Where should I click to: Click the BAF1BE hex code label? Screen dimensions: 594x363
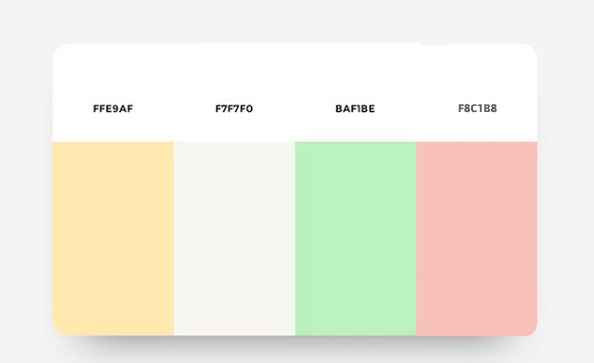(x=355, y=109)
